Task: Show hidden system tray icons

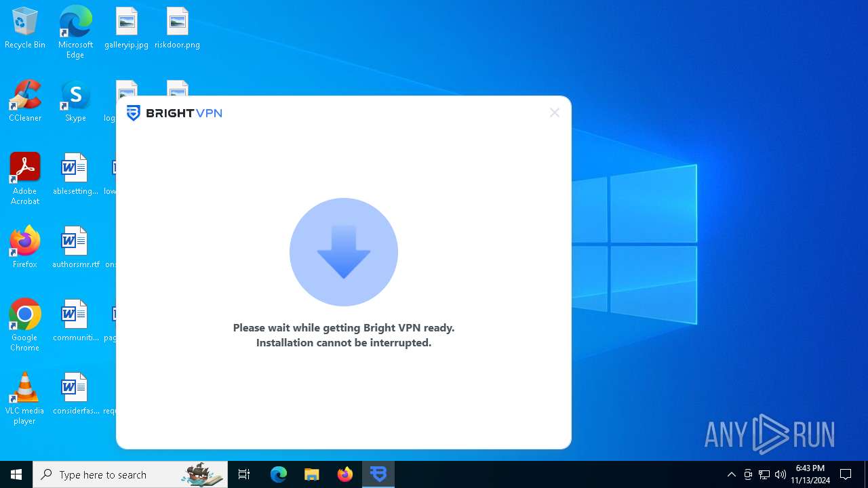Action: [x=732, y=474]
